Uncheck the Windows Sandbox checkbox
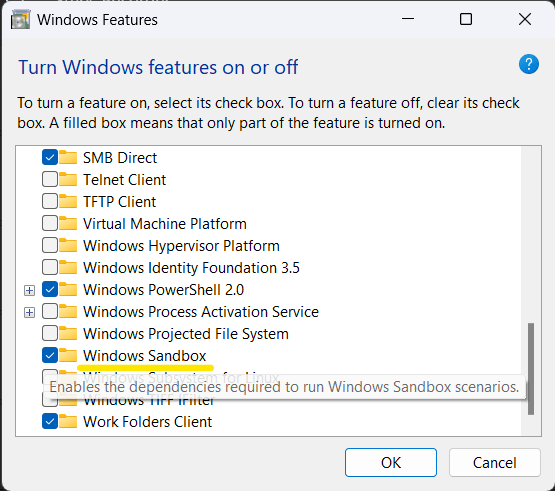The image size is (555, 491). point(50,355)
